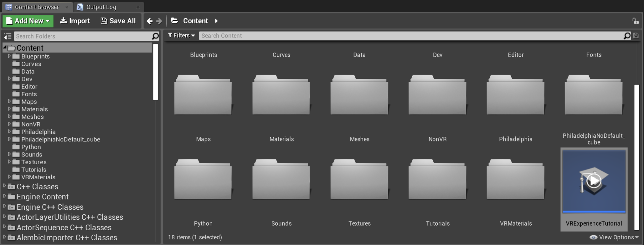Select Engine Content in the tree
644x245 pixels.
pos(43,197)
